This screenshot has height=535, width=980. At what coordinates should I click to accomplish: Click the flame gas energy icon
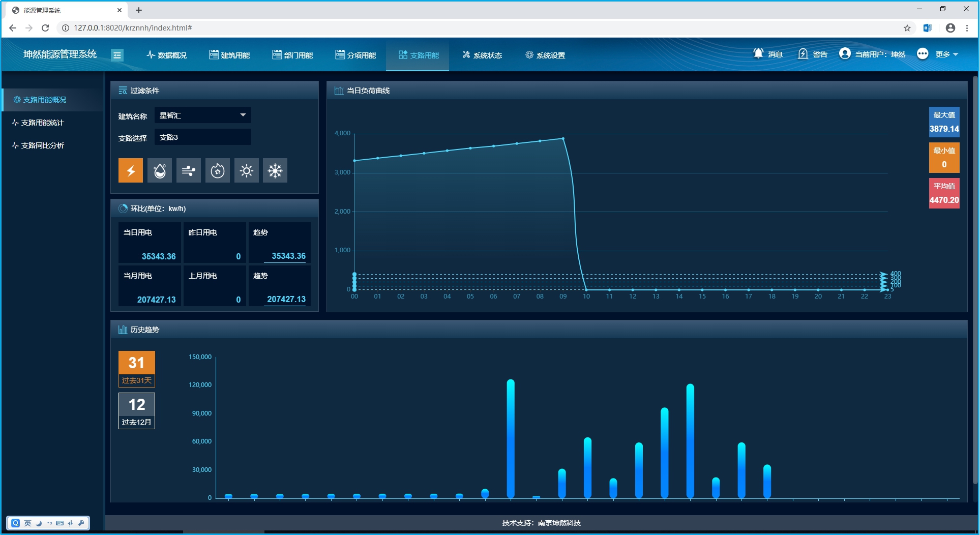click(x=218, y=170)
